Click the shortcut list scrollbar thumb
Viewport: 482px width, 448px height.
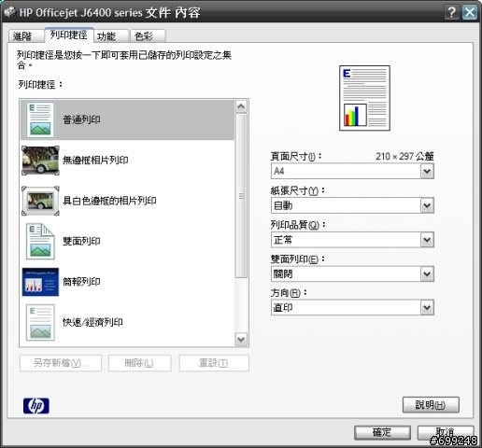click(x=241, y=196)
